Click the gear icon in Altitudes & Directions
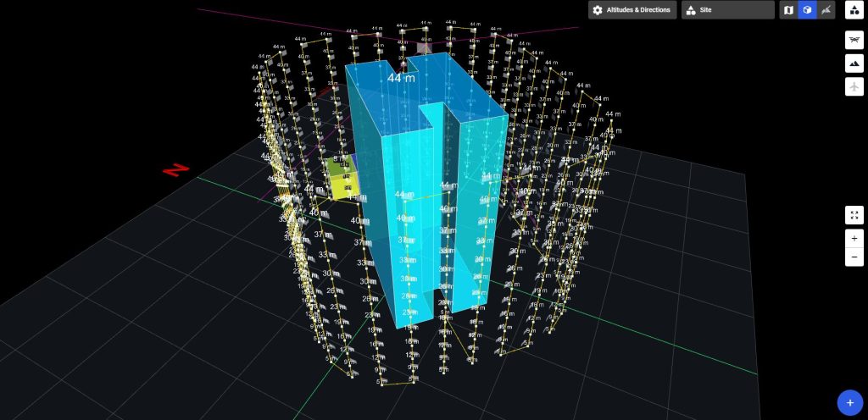Image resolution: width=868 pixels, height=420 pixels. pos(598,10)
